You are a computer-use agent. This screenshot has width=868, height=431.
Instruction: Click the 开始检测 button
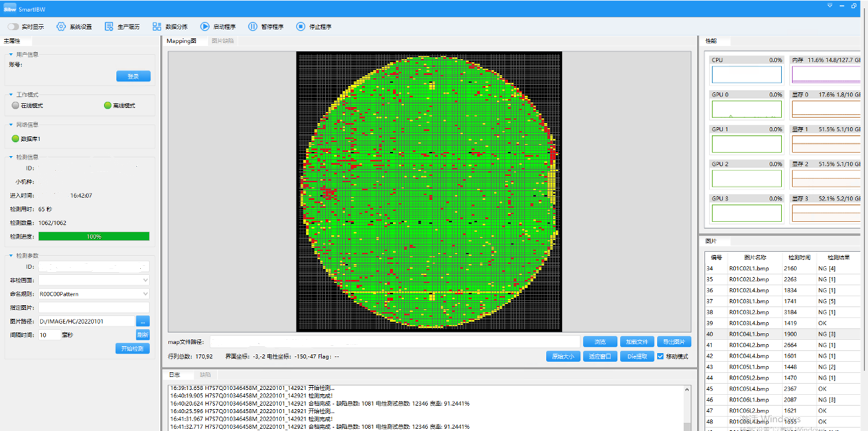(133, 349)
